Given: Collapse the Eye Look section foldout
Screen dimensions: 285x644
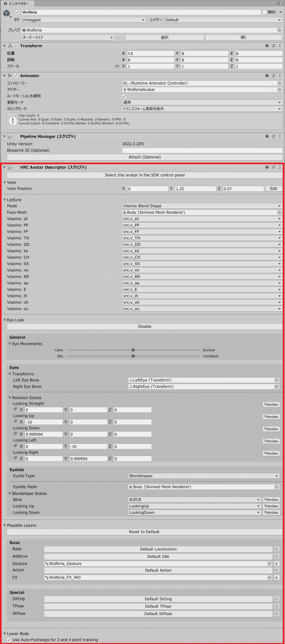Looking at the screenshot, I should tap(5, 320).
